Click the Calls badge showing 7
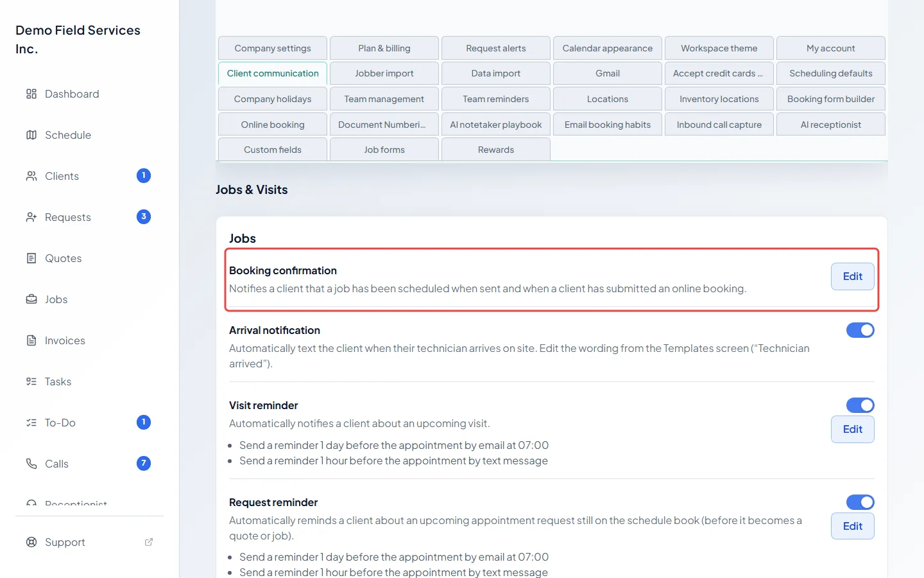Image resolution: width=924 pixels, height=578 pixels. click(144, 463)
